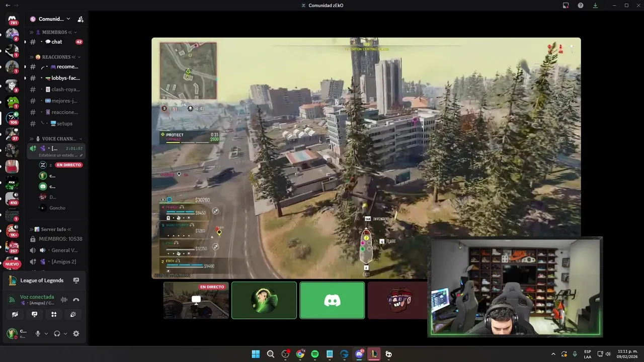
Task: Open server with 105 badge in server list
Action: click(12, 118)
